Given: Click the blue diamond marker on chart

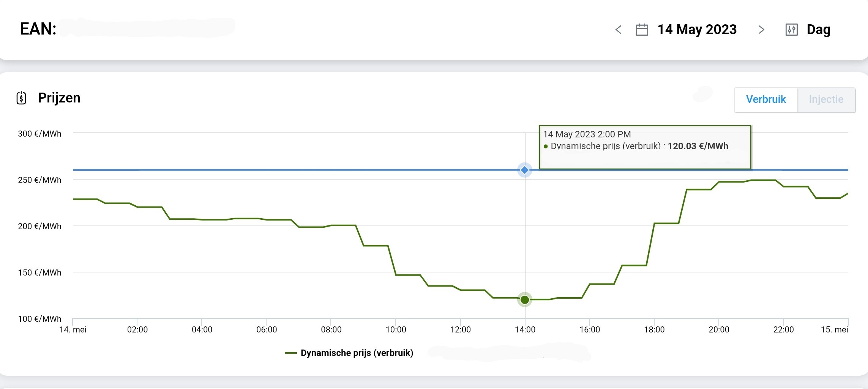Looking at the screenshot, I should (x=525, y=170).
